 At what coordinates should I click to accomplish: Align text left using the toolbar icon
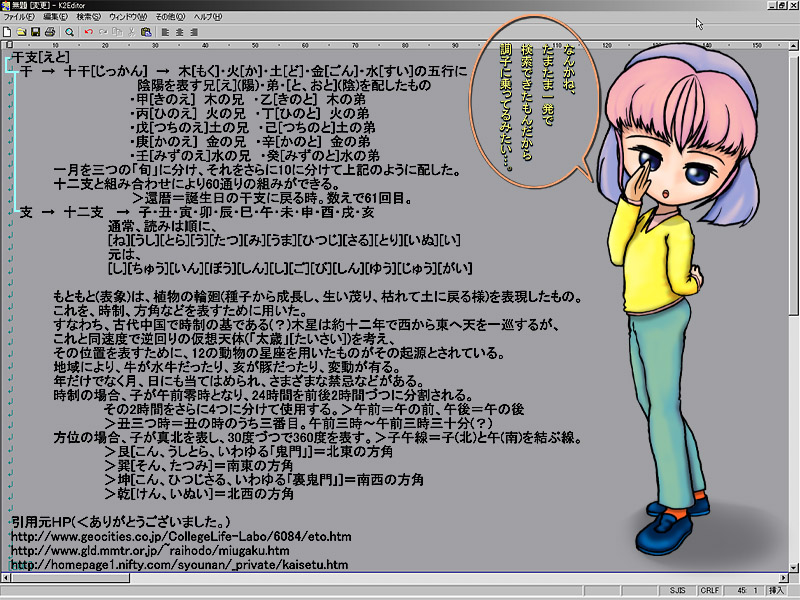(165, 32)
